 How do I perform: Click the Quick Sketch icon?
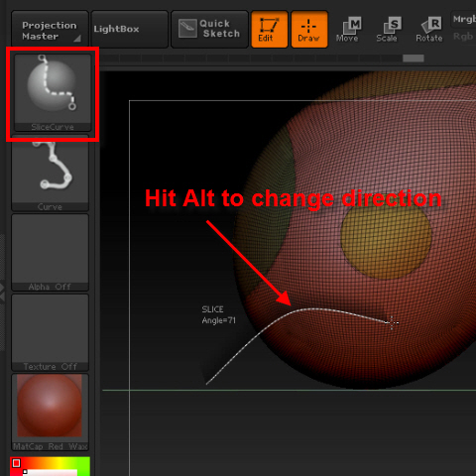(x=187, y=29)
